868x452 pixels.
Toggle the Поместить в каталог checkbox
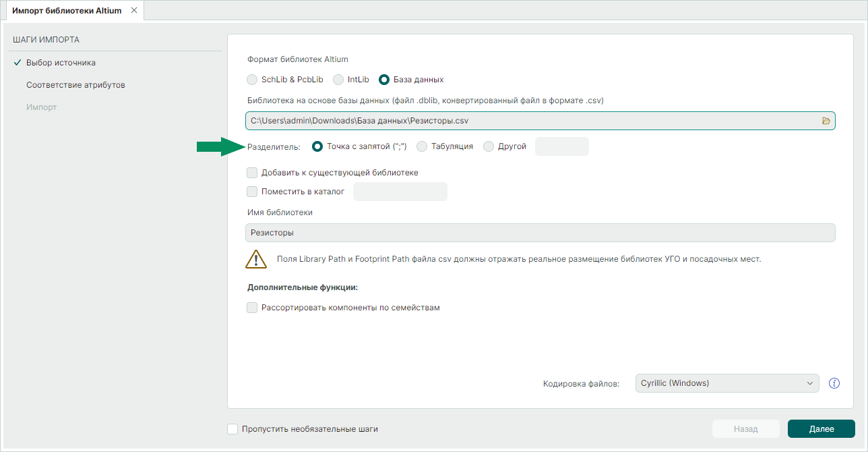(x=253, y=192)
